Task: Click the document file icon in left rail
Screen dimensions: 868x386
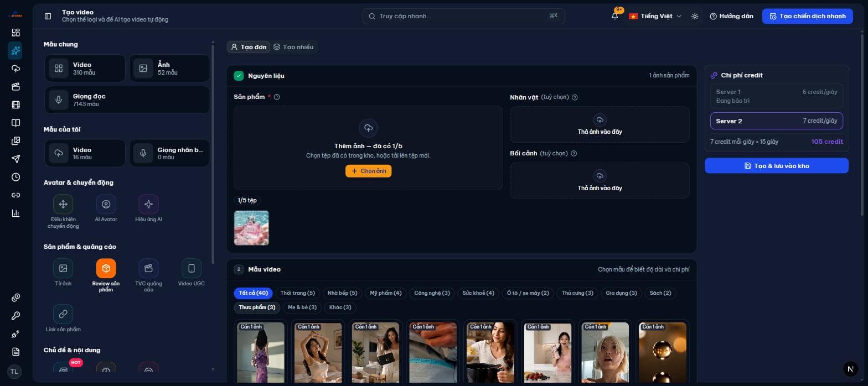Action: 15,352
